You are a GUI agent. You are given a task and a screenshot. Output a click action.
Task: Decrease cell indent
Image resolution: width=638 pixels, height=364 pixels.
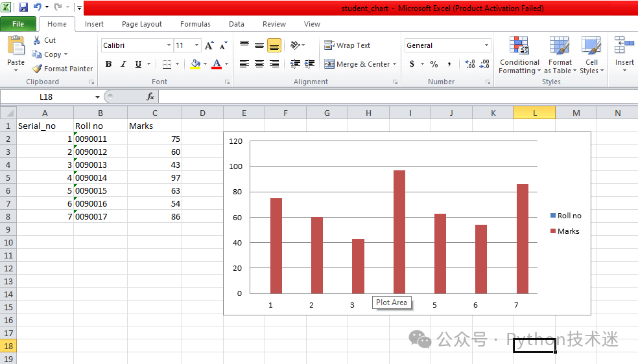click(295, 64)
